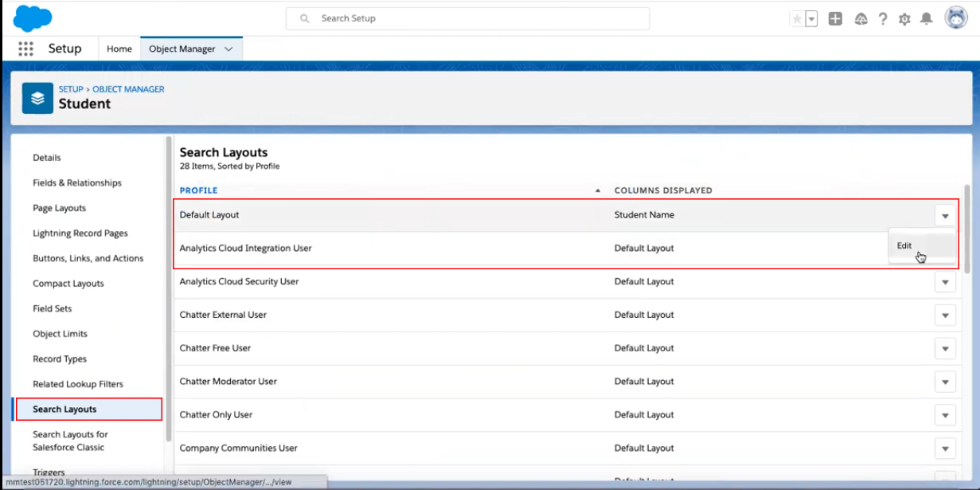Image resolution: width=980 pixels, height=490 pixels.
Task: Click the Analytics Cloud Security User cell
Action: click(240, 282)
